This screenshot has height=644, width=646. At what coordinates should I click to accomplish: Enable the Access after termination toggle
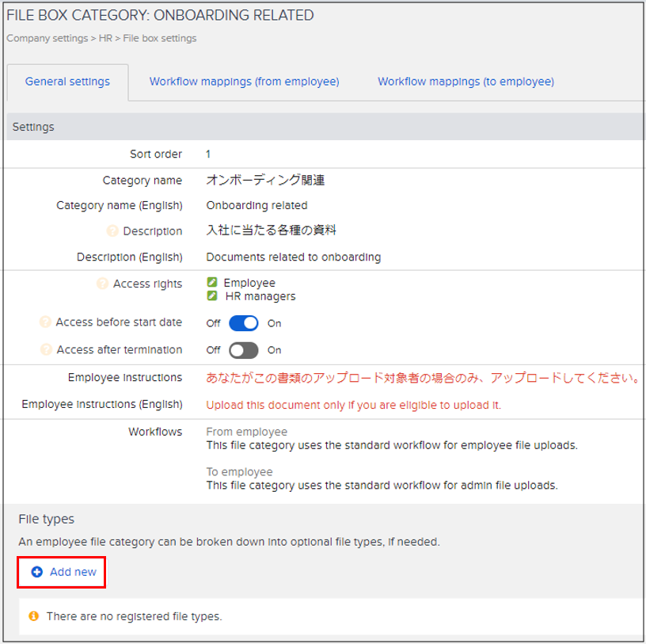pos(244,350)
